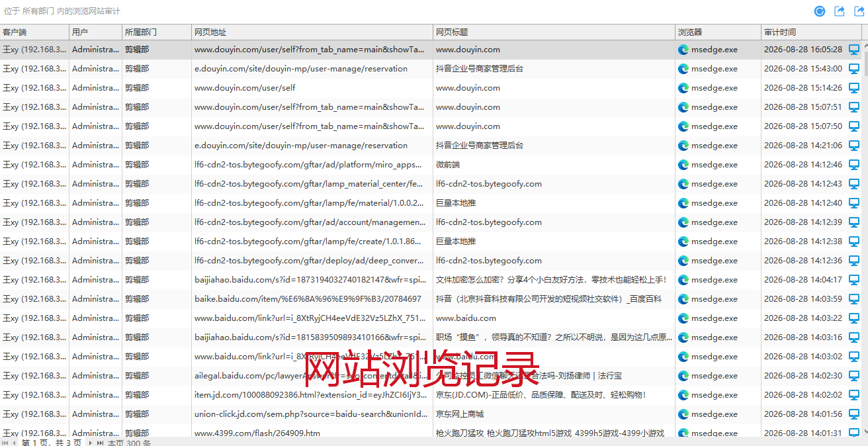Select the 职场“摸鱼” page title cell

tap(554, 337)
